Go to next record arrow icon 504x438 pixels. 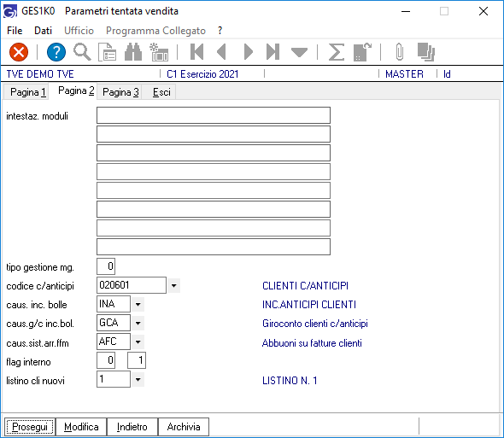pyautogui.click(x=248, y=52)
